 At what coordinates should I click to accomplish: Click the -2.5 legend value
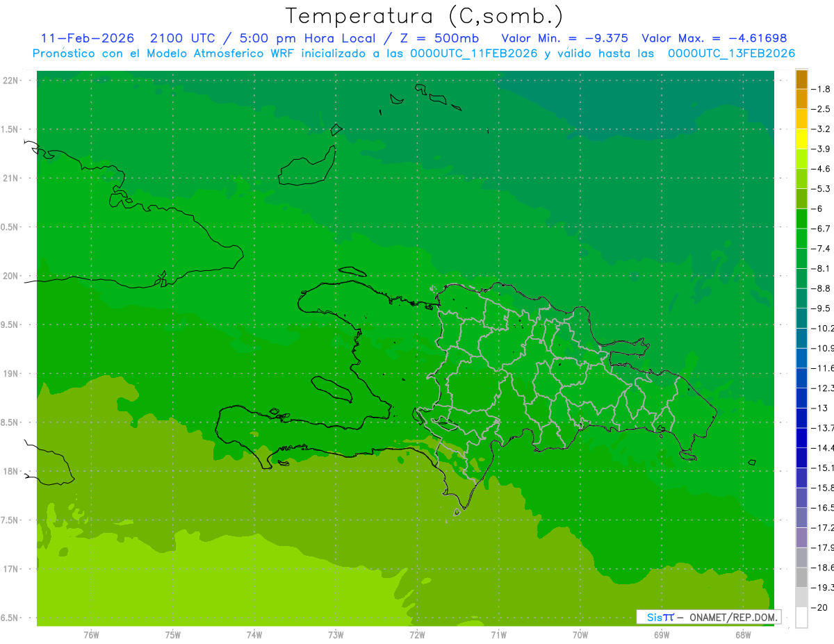coord(821,109)
